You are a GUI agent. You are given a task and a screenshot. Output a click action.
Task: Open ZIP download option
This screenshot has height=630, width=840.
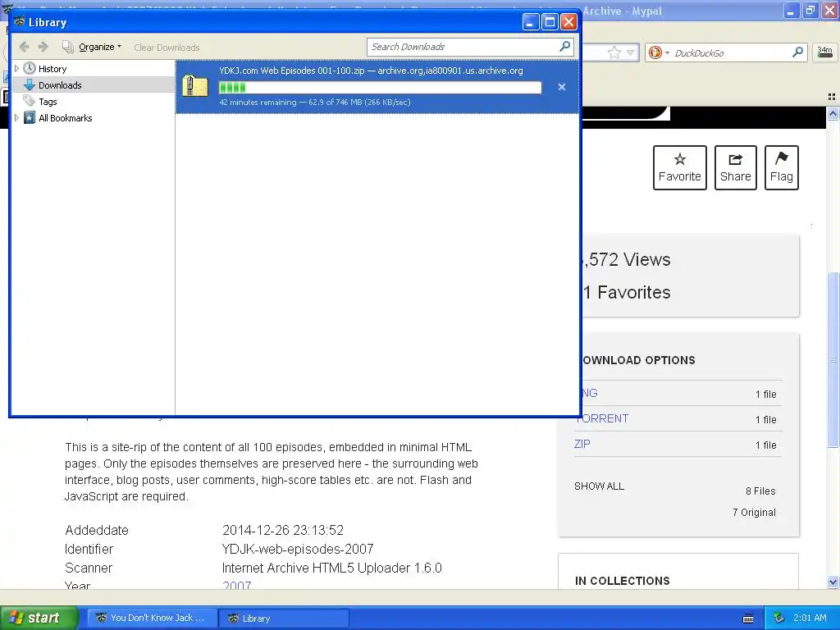click(x=582, y=444)
